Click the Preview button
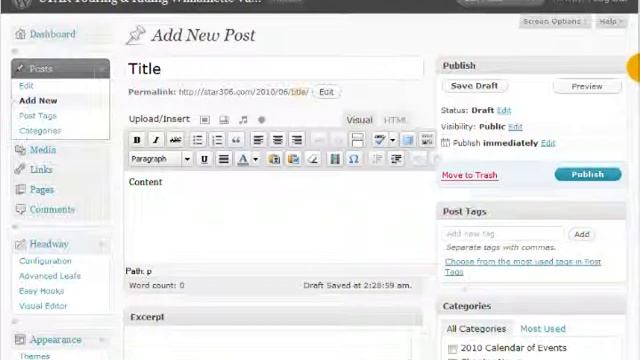 point(587,86)
